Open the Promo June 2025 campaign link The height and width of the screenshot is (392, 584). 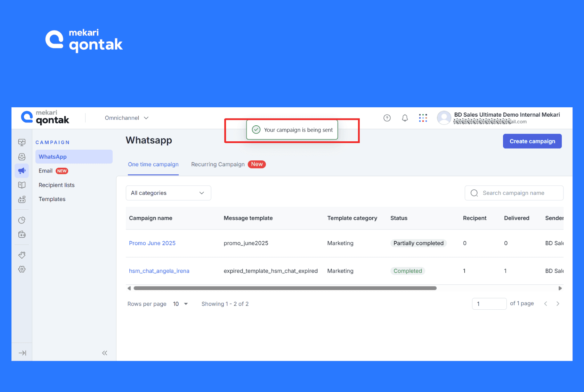click(152, 243)
